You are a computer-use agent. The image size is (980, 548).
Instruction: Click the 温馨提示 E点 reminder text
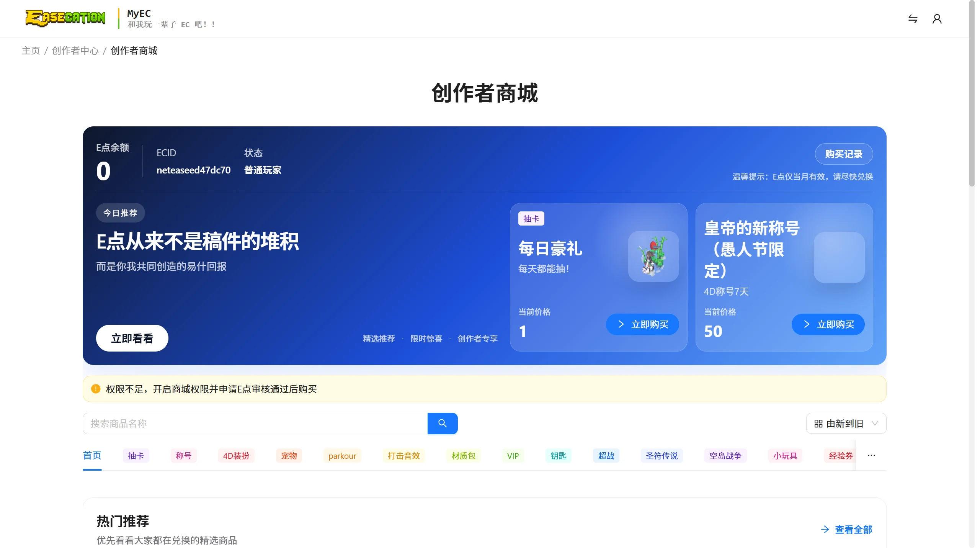pyautogui.click(x=803, y=177)
